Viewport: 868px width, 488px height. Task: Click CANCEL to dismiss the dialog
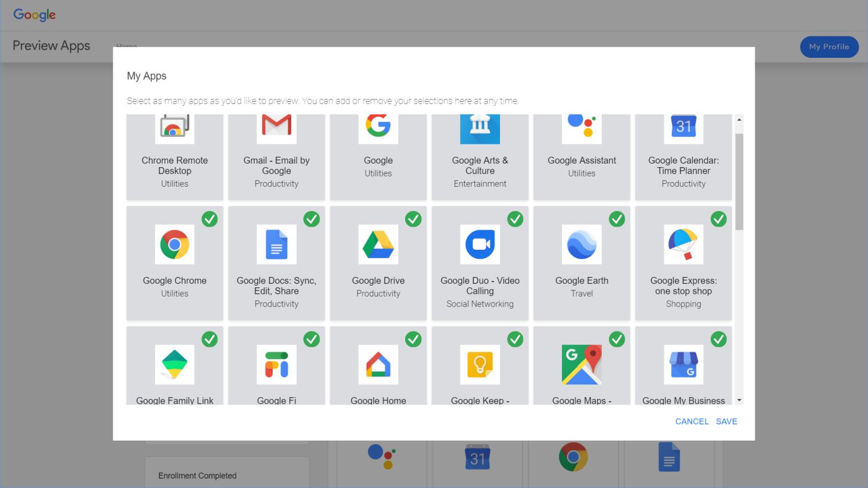(x=692, y=422)
